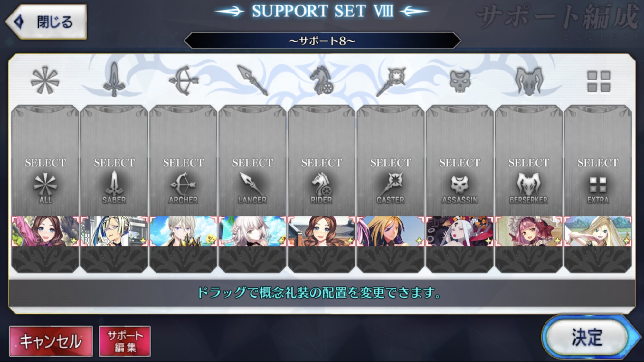Click the red キャンセル button

pyautogui.click(x=51, y=341)
